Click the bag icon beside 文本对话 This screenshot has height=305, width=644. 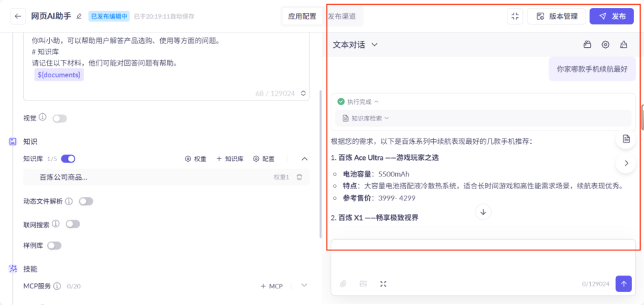click(x=587, y=45)
